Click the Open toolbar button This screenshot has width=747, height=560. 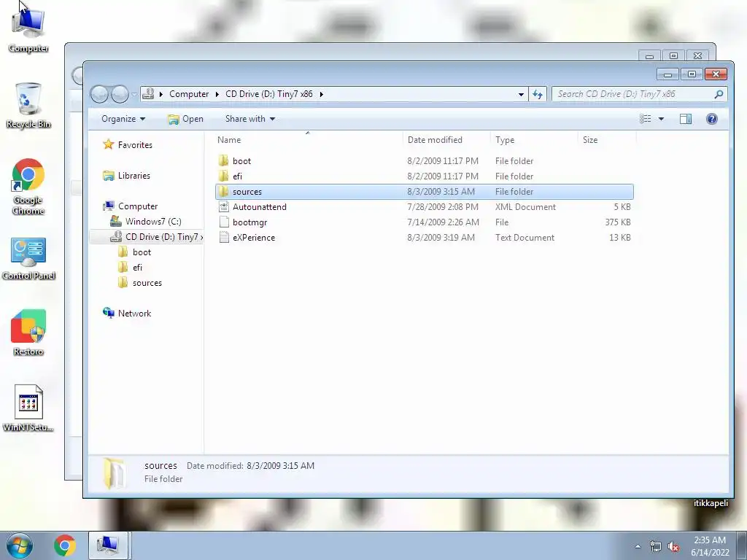click(186, 119)
